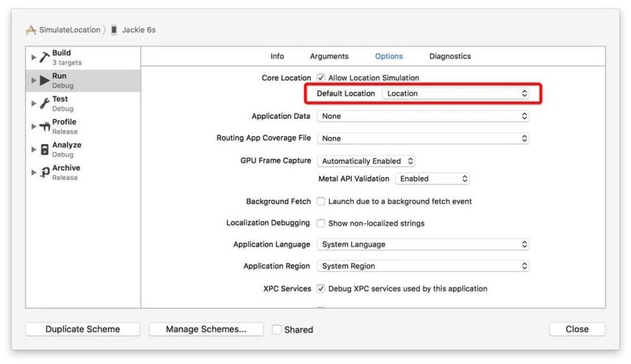Enable Show non-localized strings
Viewport: 631px width, 364px height.
point(321,223)
